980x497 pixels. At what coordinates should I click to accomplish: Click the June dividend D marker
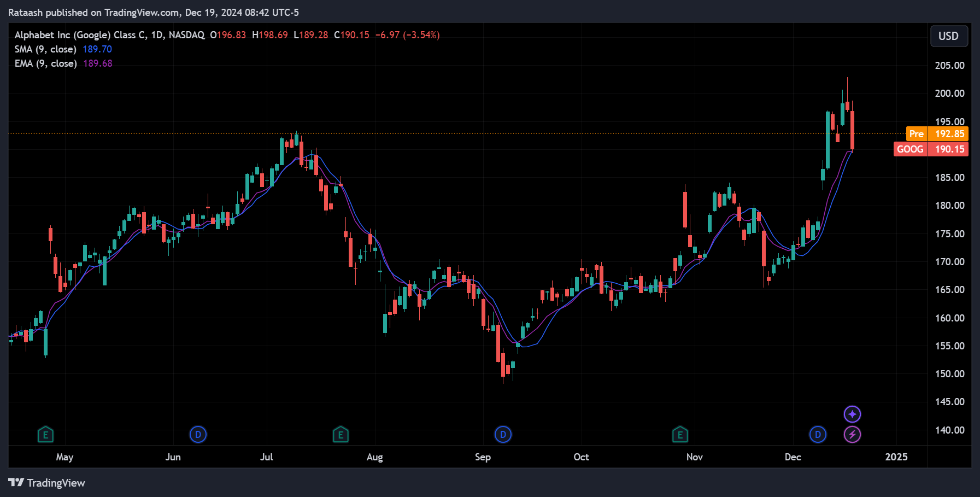[198, 435]
